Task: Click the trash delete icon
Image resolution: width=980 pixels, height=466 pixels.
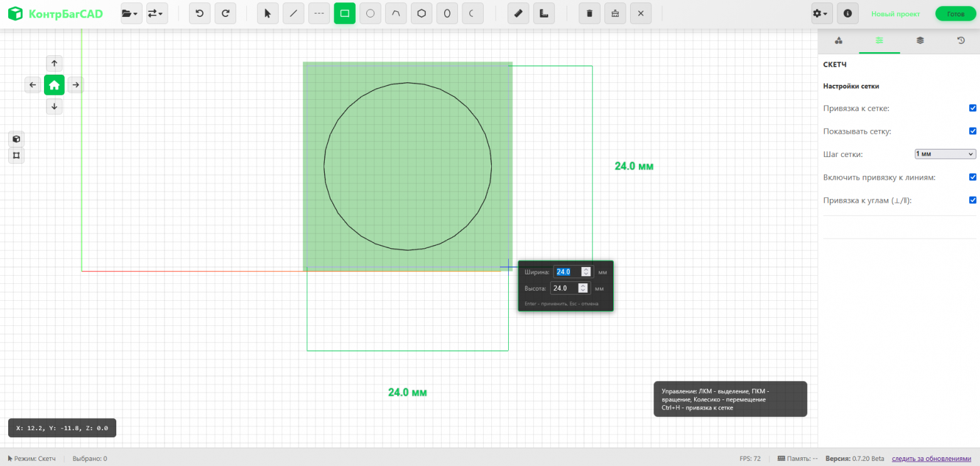Action: click(x=589, y=13)
